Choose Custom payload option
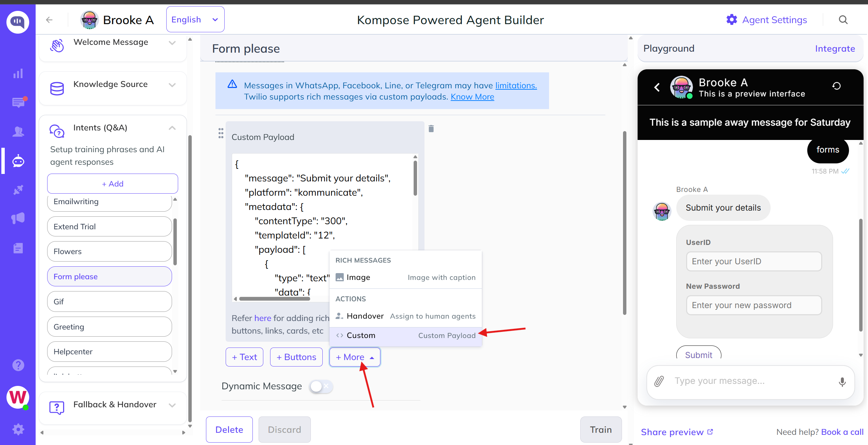 click(x=405, y=335)
